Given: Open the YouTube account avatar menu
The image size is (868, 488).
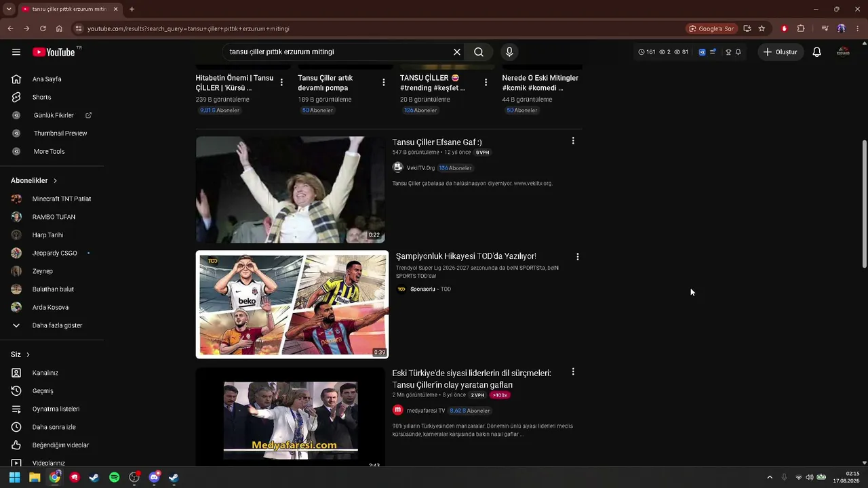Looking at the screenshot, I should coord(843,52).
